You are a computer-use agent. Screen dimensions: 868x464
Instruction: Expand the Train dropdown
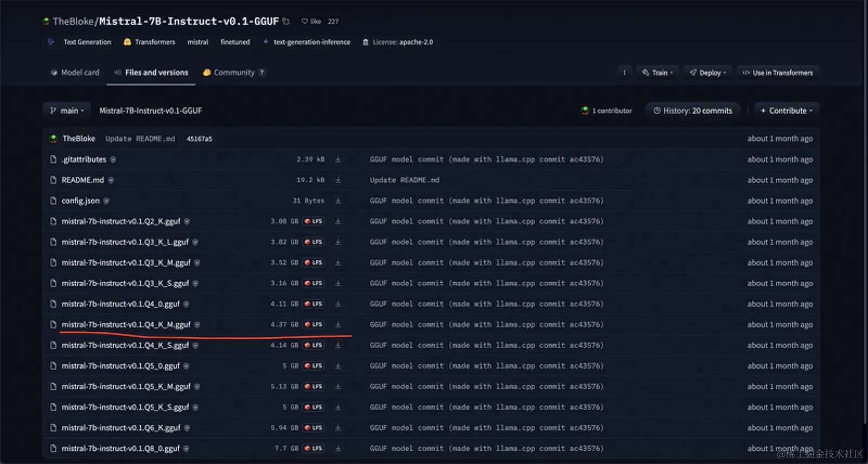click(x=657, y=73)
